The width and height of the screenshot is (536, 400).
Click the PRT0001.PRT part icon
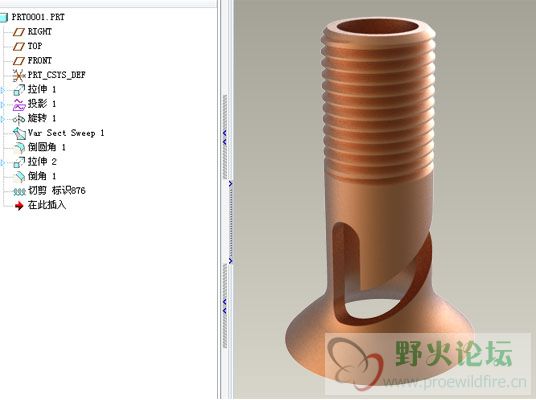(x=3, y=17)
